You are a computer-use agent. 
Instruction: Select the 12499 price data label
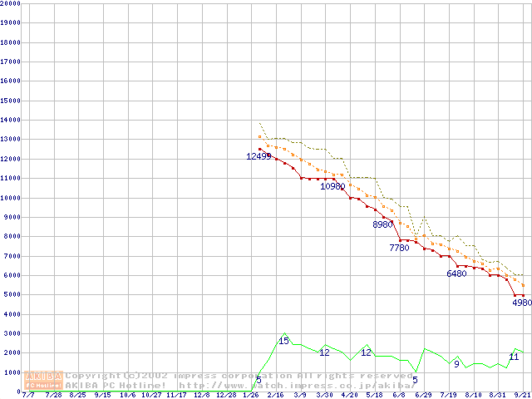click(x=259, y=156)
